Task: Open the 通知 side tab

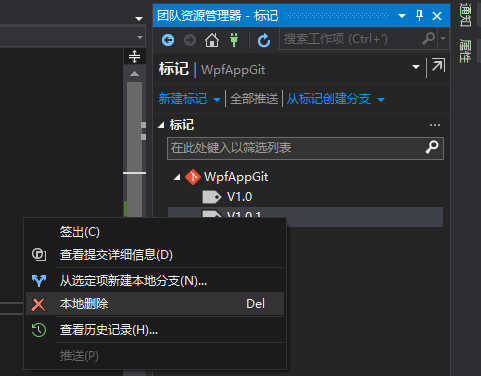Action: point(465,15)
